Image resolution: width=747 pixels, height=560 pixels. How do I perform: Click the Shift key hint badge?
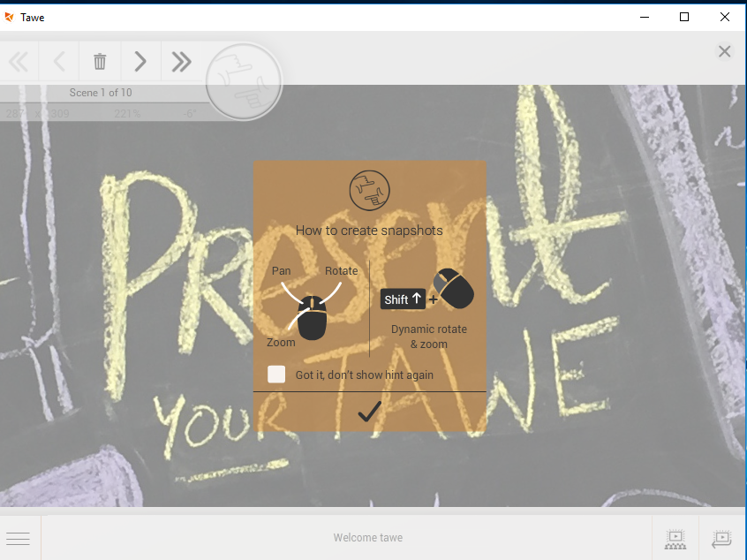(x=403, y=299)
